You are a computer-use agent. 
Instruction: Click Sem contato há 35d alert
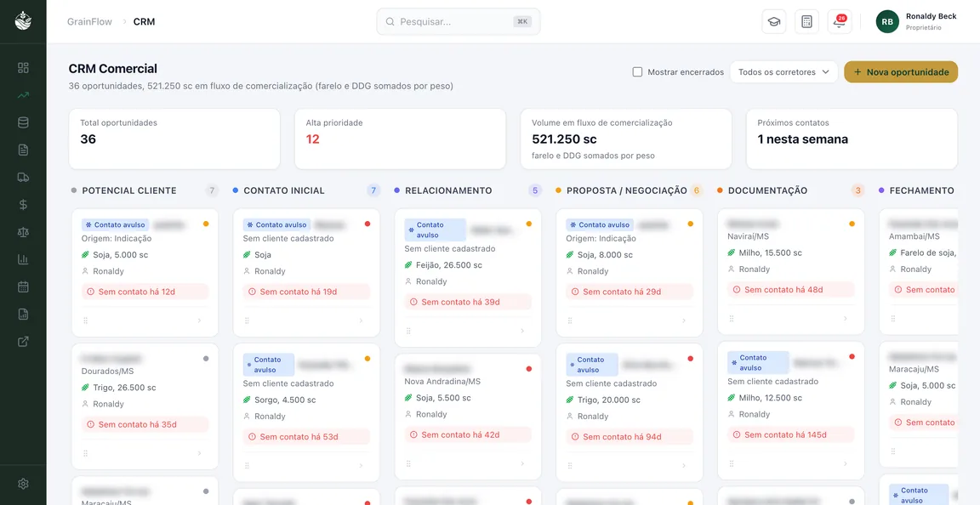[145, 424]
